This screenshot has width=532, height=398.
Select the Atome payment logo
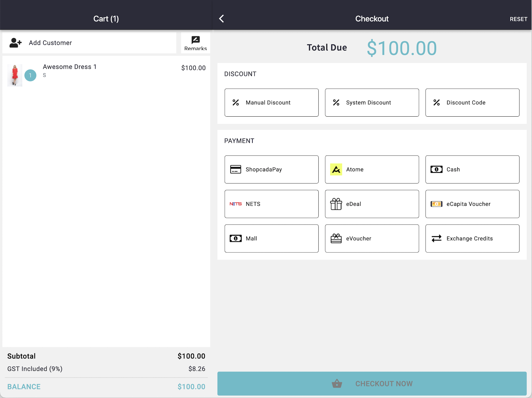[x=336, y=170]
